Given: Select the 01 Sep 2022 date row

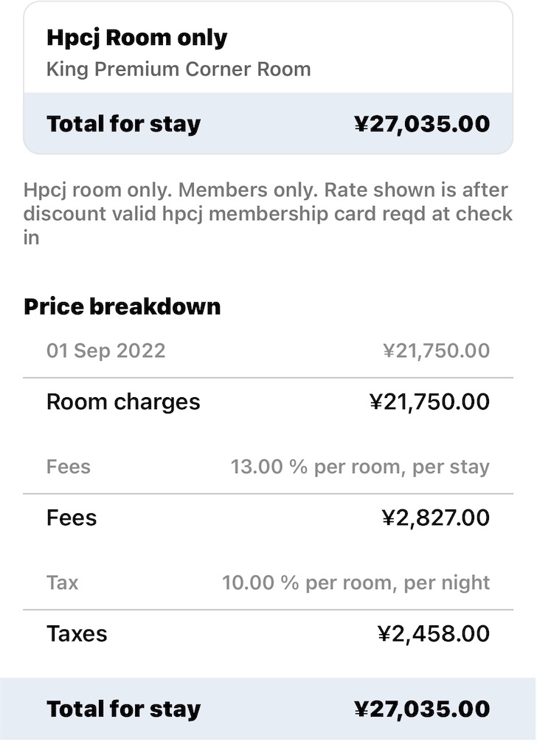Looking at the screenshot, I should [x=268, y=351].
